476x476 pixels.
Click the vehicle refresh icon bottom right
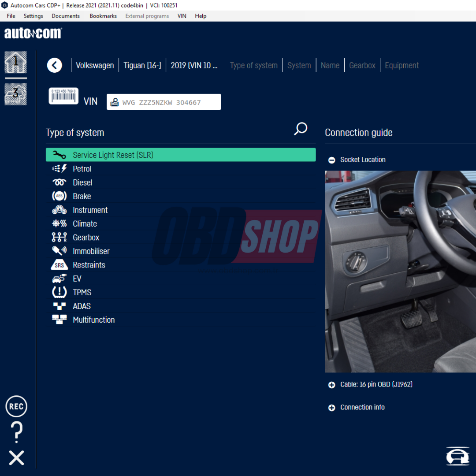click(x=457, y=456)
